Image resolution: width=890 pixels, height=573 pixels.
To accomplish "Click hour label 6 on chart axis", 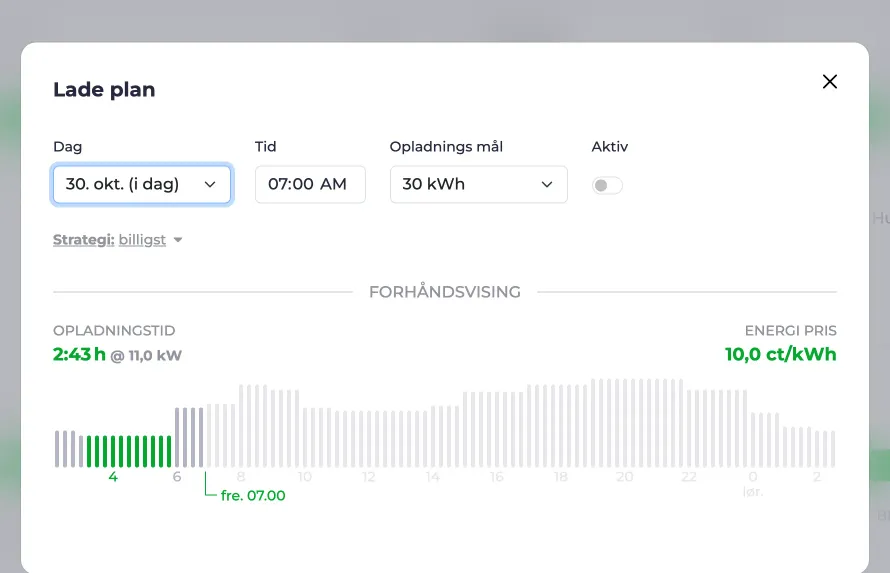I will (177, 477).
